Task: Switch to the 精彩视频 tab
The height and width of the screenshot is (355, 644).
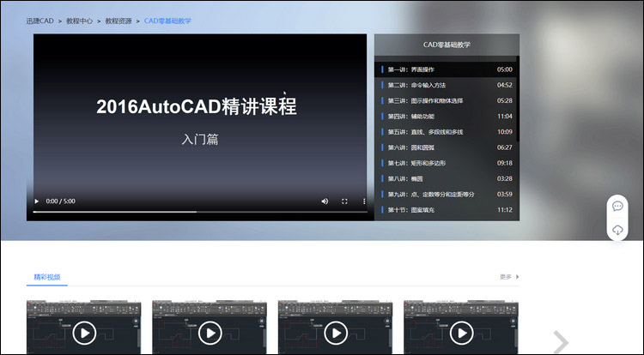Action: (47, 277)
